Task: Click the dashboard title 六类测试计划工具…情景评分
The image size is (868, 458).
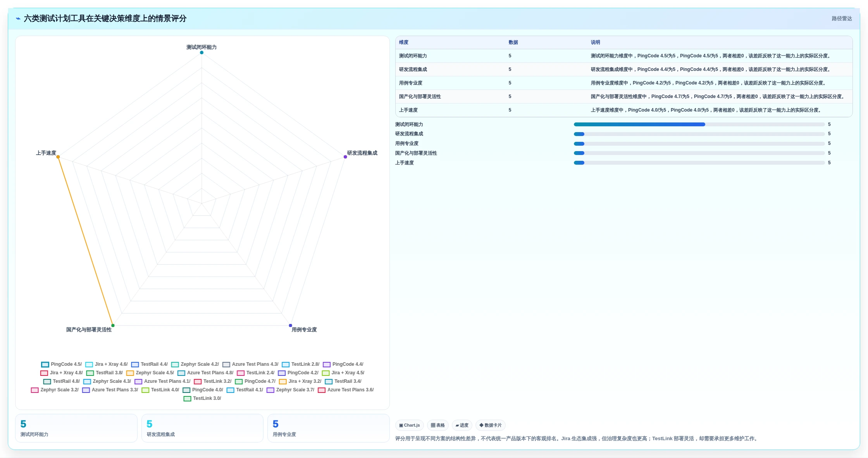Action: pyautogui.click(x=105, y=19)
